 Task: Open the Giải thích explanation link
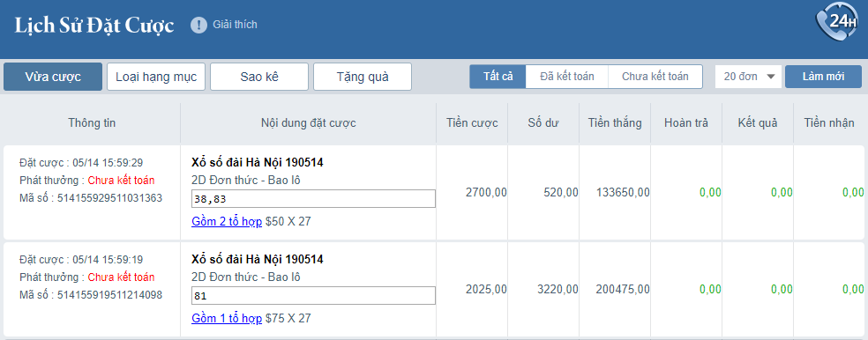pos(235,25)
